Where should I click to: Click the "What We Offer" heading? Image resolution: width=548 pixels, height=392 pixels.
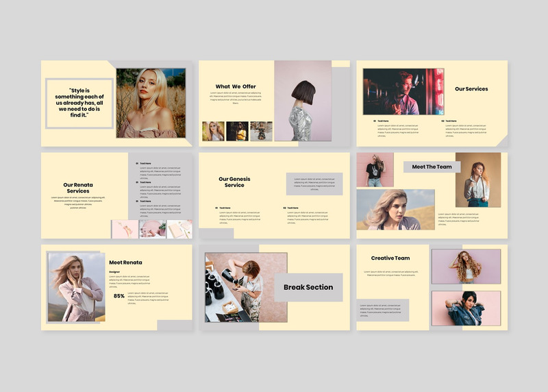[x=236, y=87]
